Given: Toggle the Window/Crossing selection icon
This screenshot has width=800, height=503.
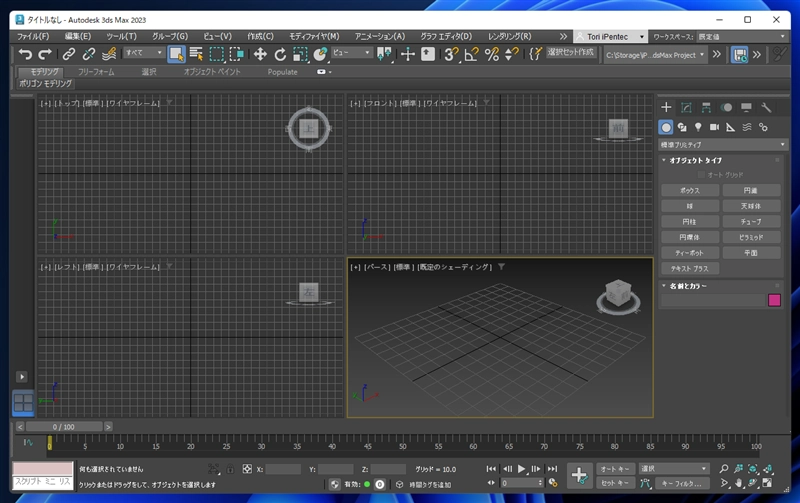Looking at the screenshot, I should point(237,54).
